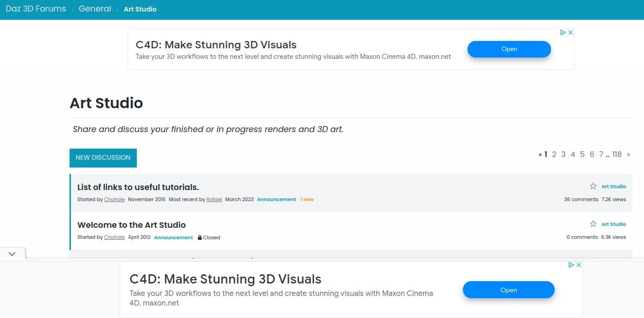Collapse the bottom ad with chevron
The image size is (644, 318).
point(12,254)
